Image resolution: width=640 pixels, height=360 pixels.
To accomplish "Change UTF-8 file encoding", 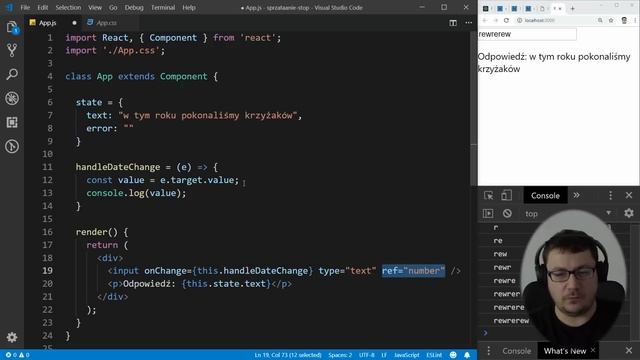I will (367, 355).
